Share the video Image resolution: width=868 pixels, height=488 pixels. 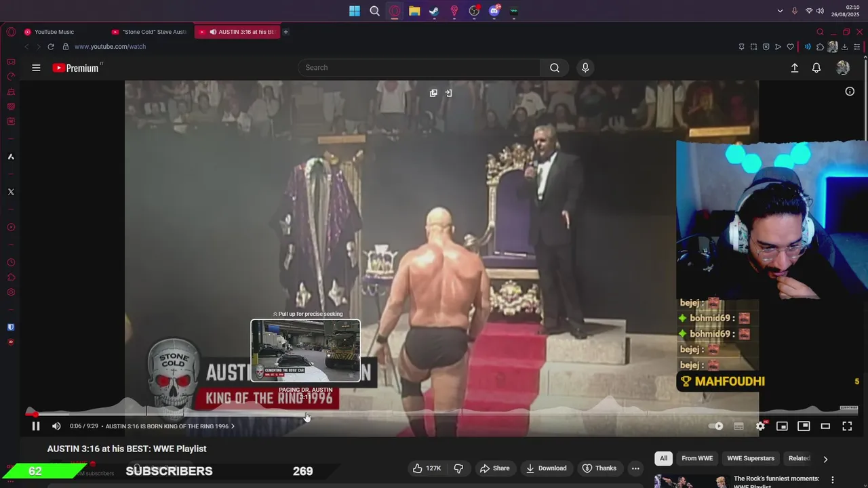(x=494, y=468)
